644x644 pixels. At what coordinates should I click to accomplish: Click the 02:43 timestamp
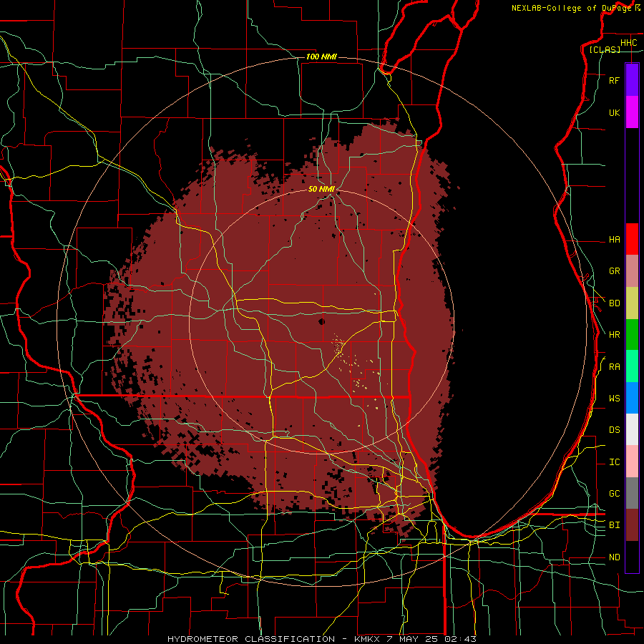[461, 639]
